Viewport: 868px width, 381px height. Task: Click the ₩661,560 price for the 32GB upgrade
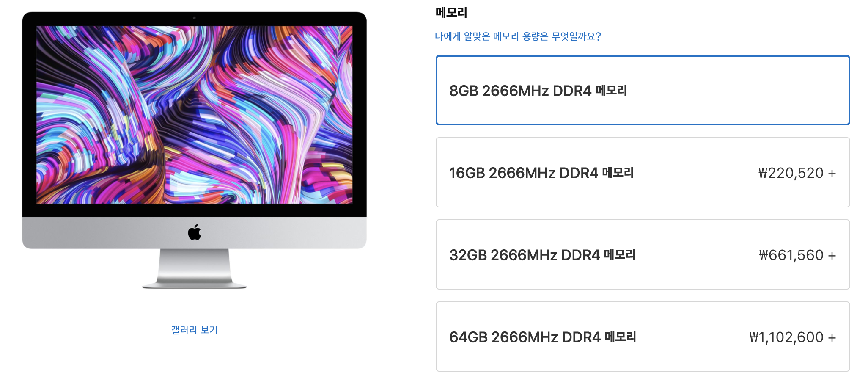pos(791,255)
